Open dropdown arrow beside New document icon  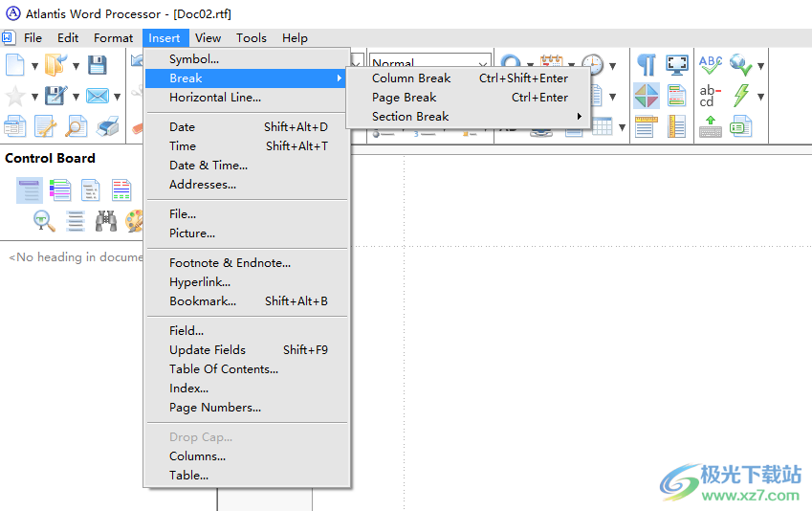point(34,66)
